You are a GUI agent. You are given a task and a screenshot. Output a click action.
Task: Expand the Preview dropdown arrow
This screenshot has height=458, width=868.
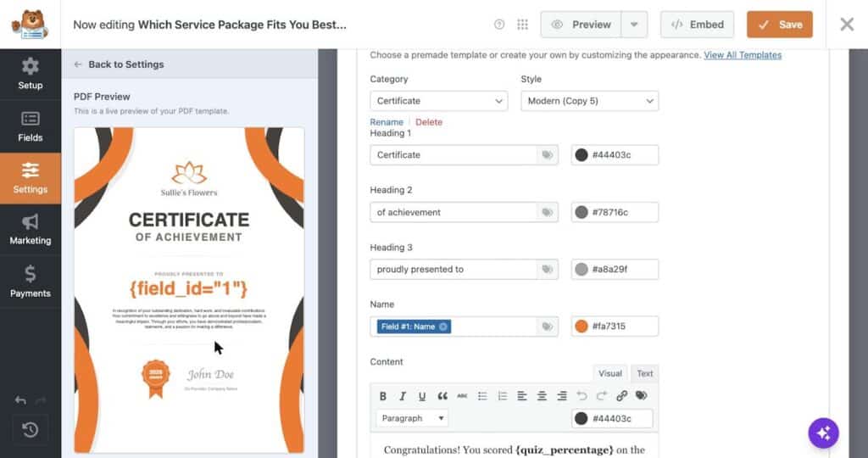tap(634, 25)
